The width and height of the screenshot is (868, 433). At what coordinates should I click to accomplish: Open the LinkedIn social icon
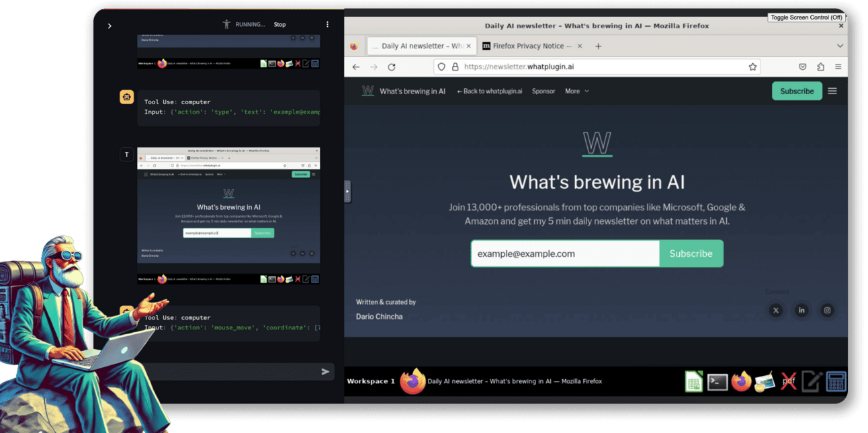pyautogui.click(x=801, y=310)
